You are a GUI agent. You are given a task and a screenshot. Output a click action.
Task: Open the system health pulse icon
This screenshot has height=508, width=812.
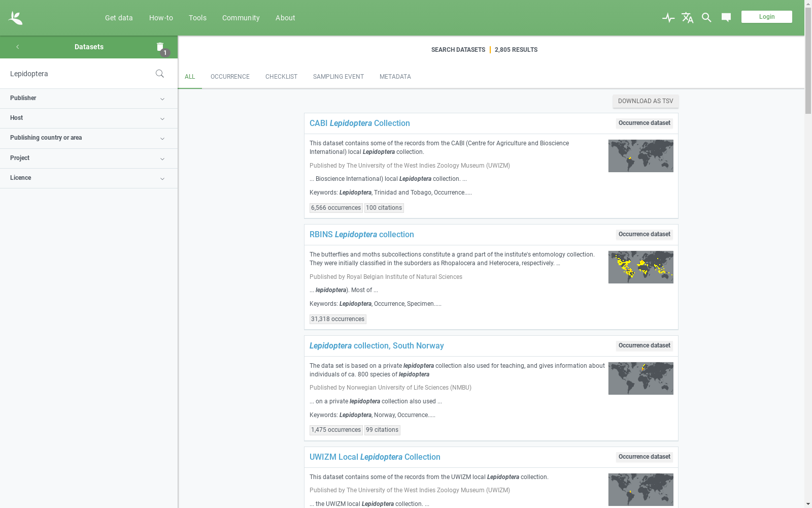pyautogui.click(x=668, y=18)
